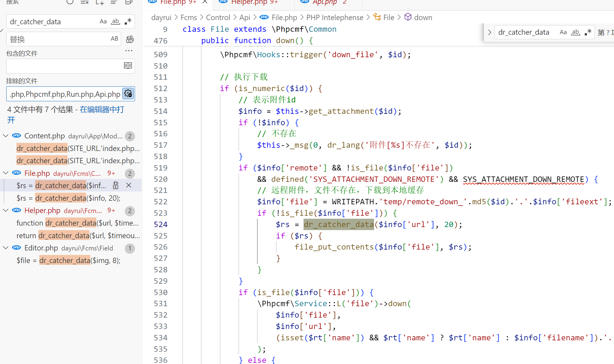Viewport: 614px width, 364px height.
Task: Collapse all search results via toolbar icon
Action: pyautogui.click(x=129, y=2)
